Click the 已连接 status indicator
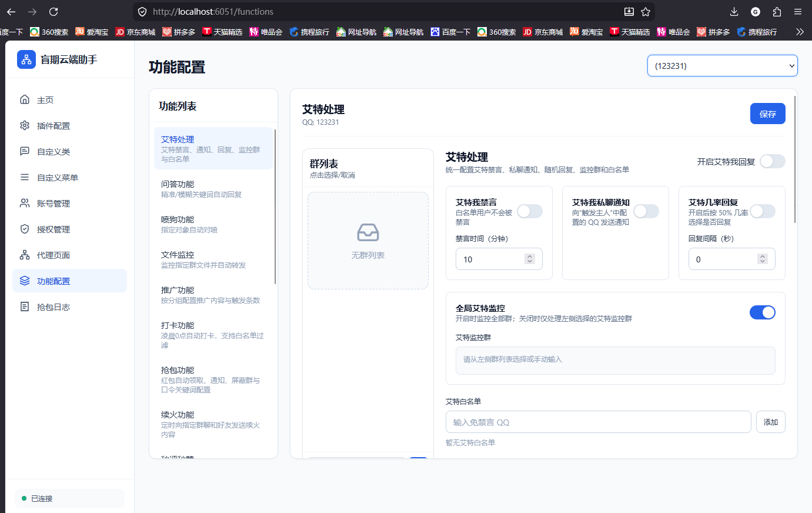This screenshot has width=812, height=513. (69, 498)
